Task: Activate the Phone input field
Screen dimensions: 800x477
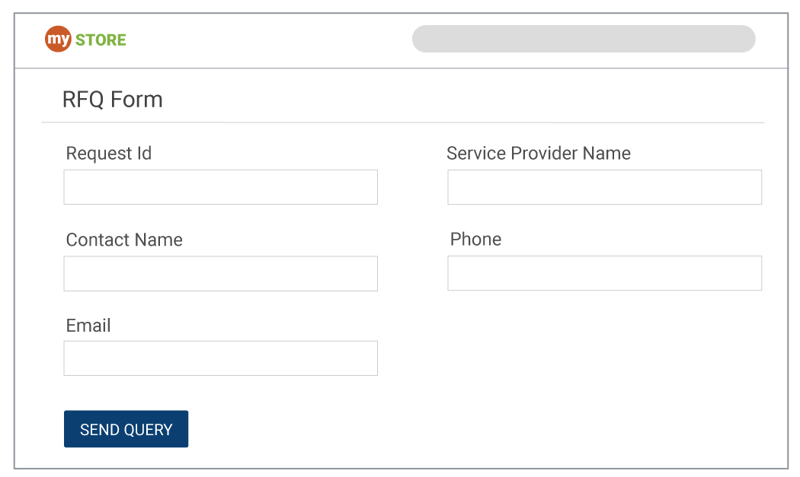Action: coord(604,273)
